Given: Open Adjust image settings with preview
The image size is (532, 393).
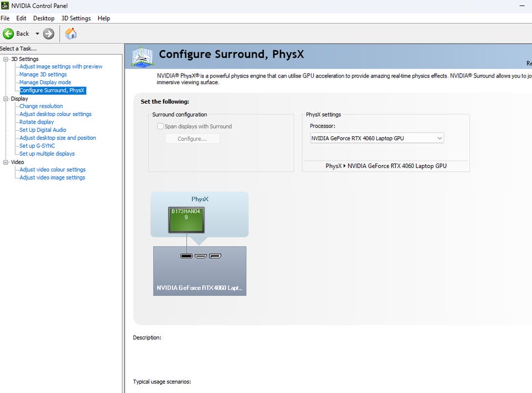Looking at the screenshot, I should pyautogui.click(x=61, y=67).
